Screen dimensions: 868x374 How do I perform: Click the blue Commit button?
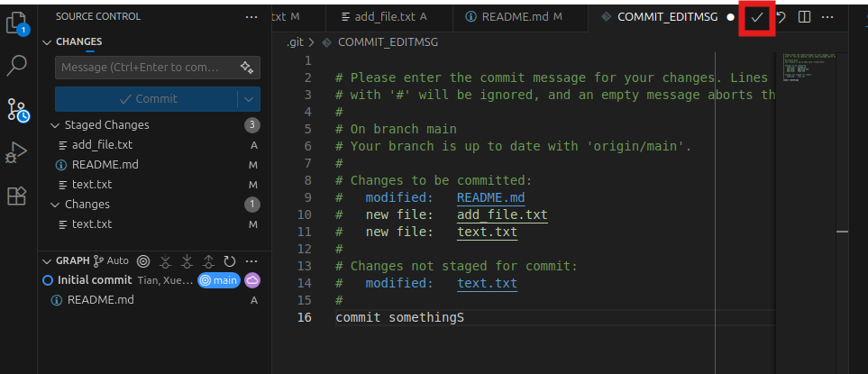coord(147,99)
